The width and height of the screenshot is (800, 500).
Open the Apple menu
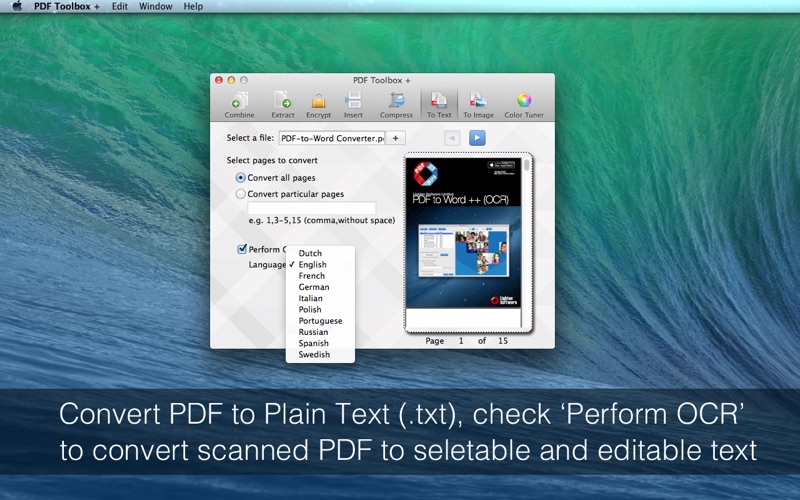(17, 6)
